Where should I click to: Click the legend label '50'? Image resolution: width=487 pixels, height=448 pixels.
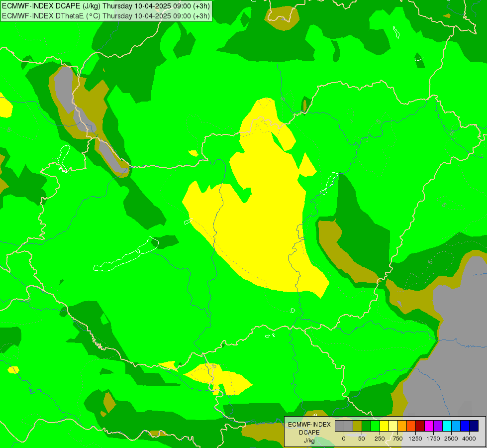point(362,439)
